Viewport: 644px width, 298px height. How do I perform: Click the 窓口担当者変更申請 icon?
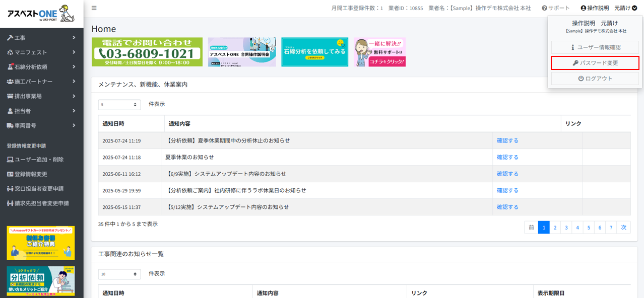[10, 189]
